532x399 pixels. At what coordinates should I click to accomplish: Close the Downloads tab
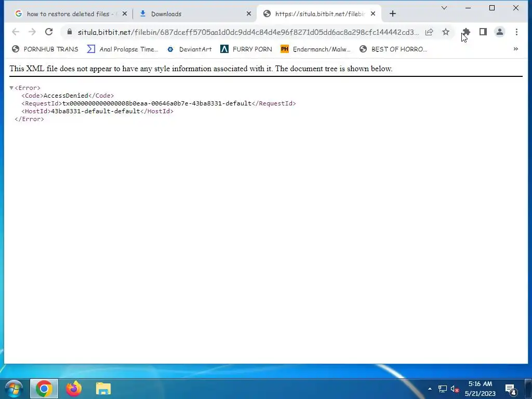249,14
